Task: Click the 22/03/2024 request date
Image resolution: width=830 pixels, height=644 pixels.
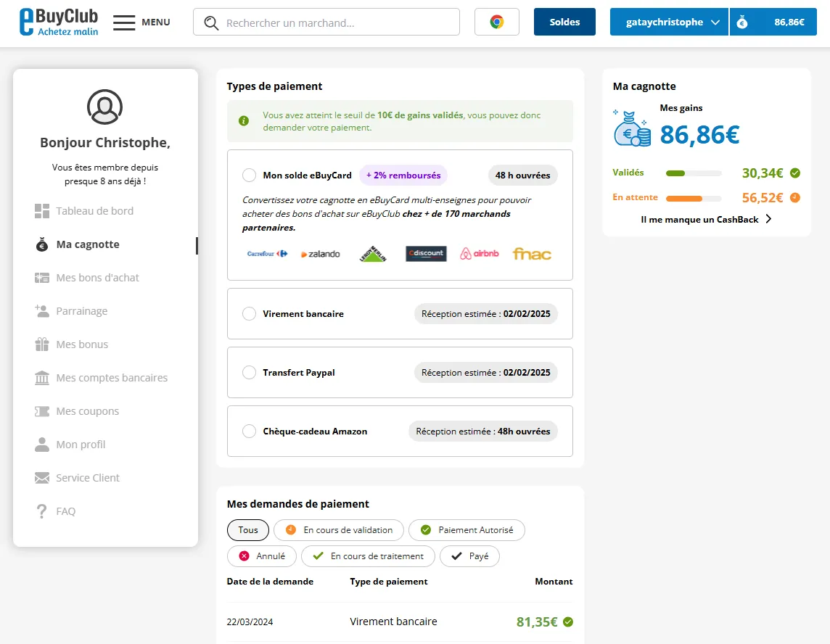Action: 250,622
